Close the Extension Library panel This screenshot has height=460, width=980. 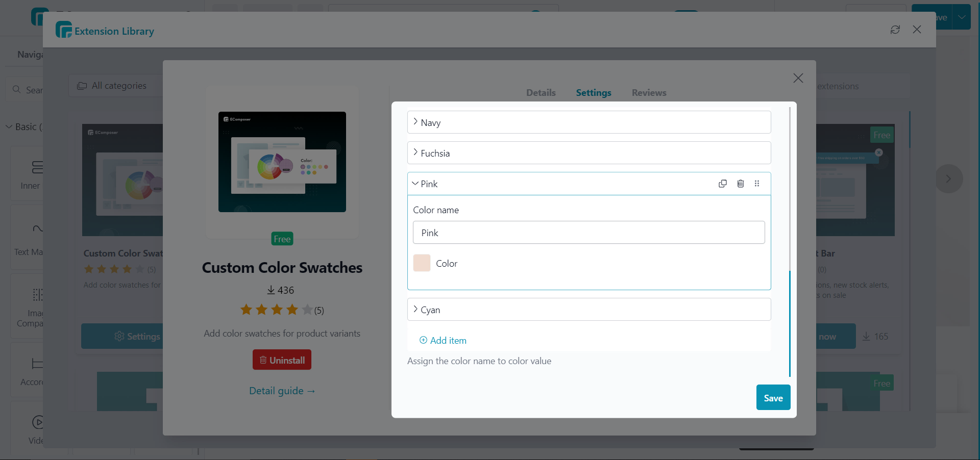[x=917, y=30]
